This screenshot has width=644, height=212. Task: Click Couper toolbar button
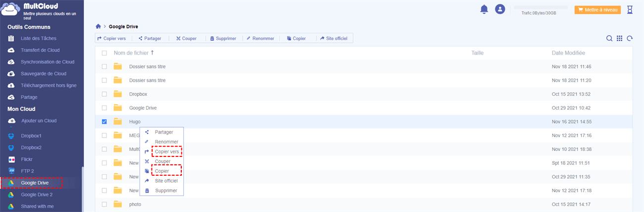click(186, 38)
